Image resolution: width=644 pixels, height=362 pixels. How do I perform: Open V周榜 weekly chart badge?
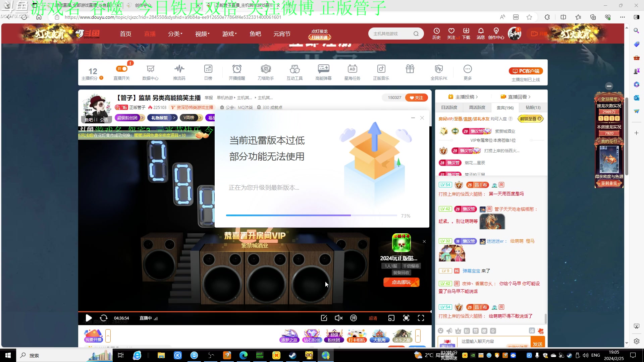[x=191, y=118]
